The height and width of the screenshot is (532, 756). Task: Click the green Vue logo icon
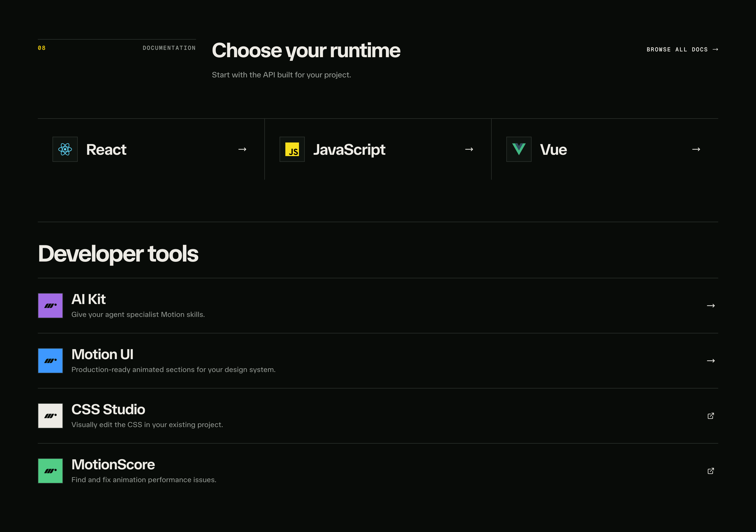[x=519, y=149]
